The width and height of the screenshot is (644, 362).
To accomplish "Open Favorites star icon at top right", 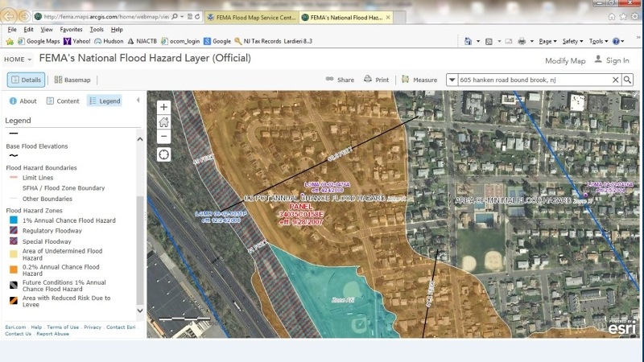I will pyautogui.click(x=623, y=16).
